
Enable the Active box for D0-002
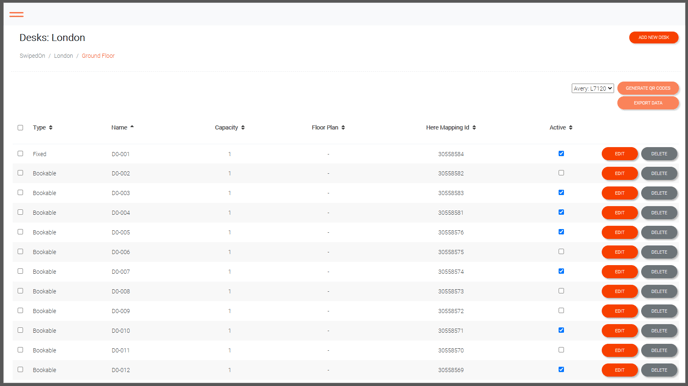pyautogui.click(x=561, y=173)
